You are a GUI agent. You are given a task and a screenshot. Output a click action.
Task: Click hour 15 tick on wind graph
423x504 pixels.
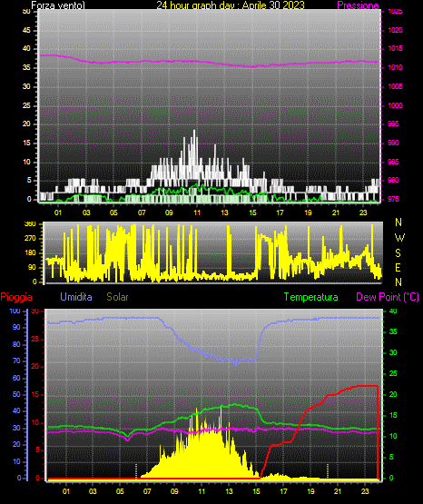252,212
